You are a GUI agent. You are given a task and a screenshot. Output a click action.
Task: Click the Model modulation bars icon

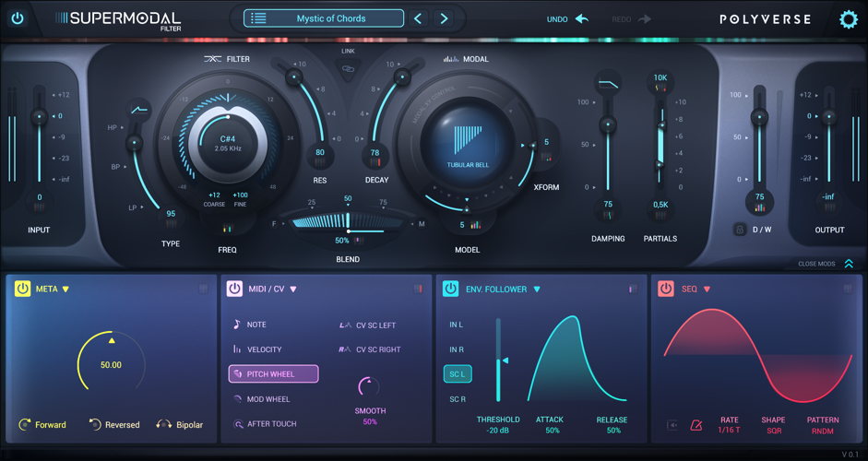click(x=476, y=225)
